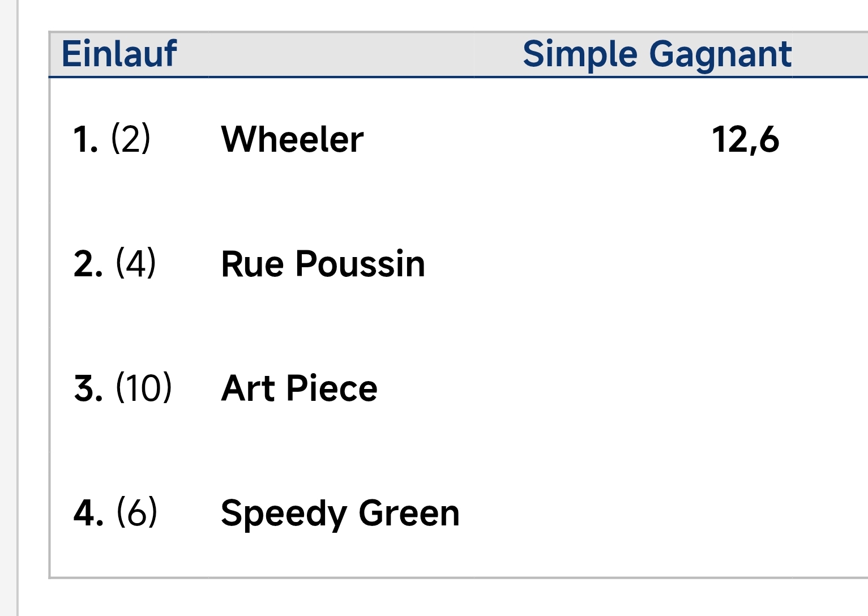This screenshot has height=616, width=868.
Task: Click the Einlauf column header
Action: tap(119, 54)
